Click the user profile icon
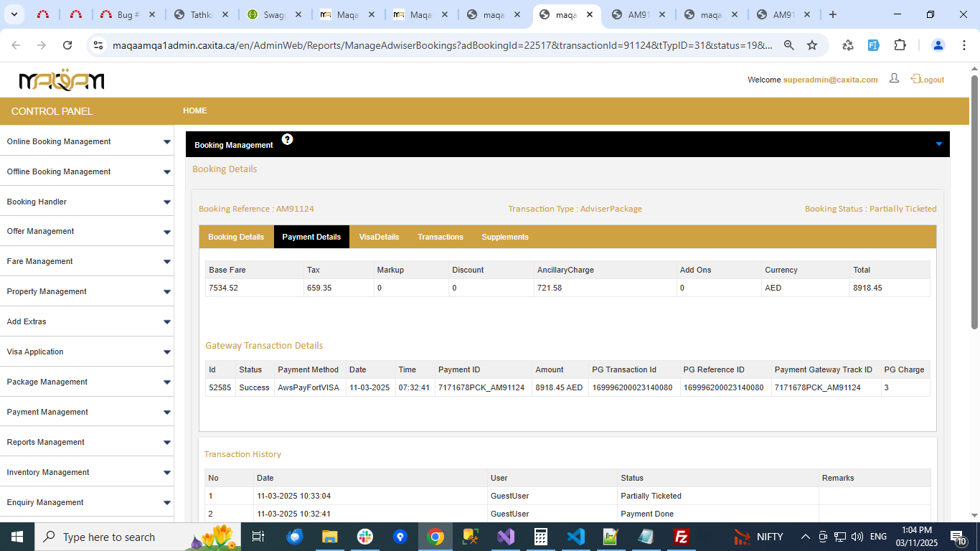Image resolution: width=980 pixels, height=551 pixels. 894,78
